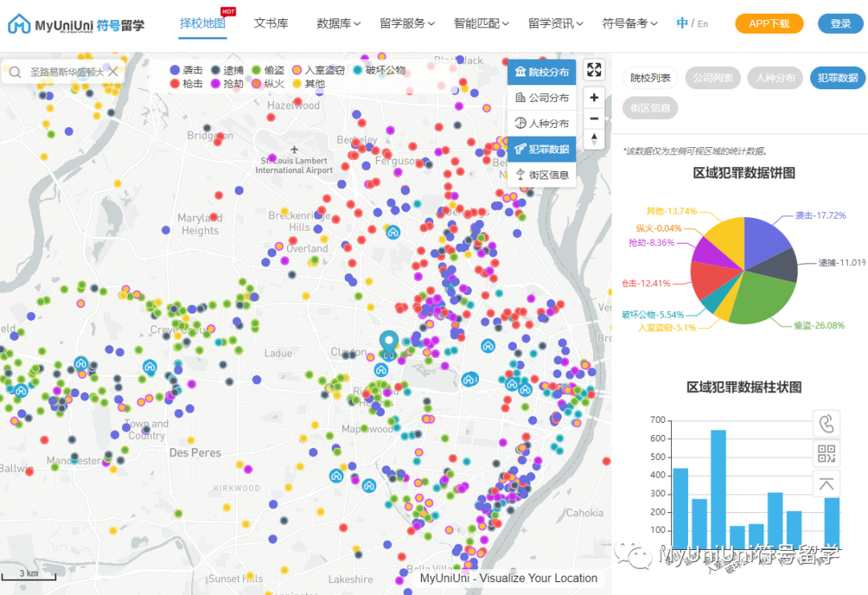The image size is (868, 595).
Task: Select 院校分布 map layer
Action: click(x=542, y=72)
